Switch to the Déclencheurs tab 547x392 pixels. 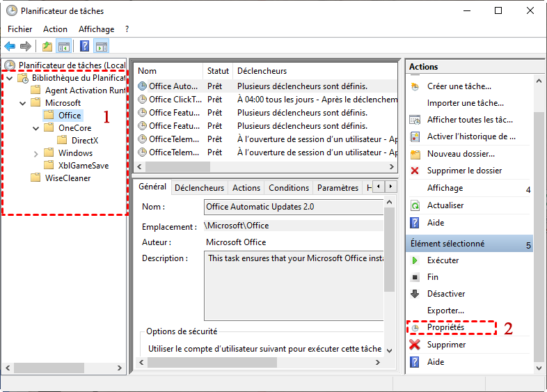(199, 188)
